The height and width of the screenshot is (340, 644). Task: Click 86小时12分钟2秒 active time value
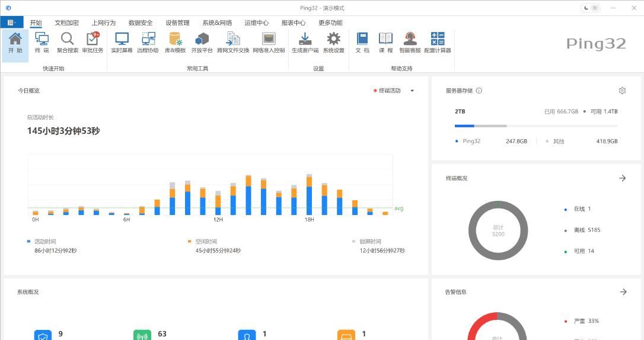(56, 251)
